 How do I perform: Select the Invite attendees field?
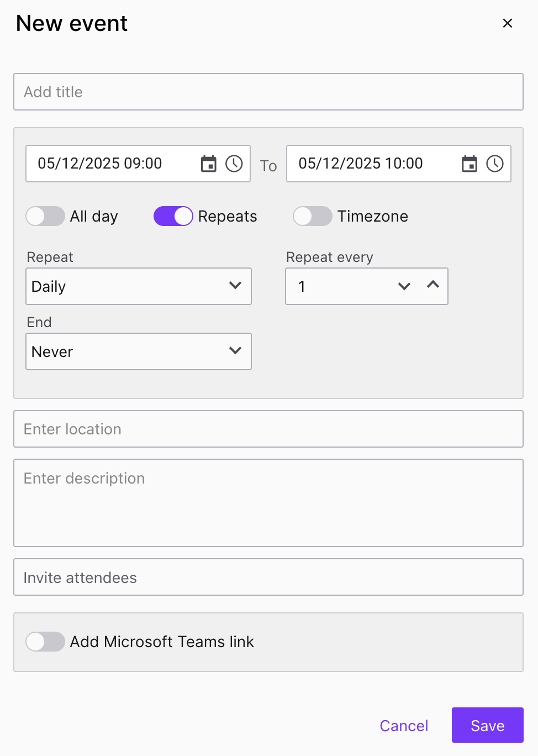[x=268, y=577]
